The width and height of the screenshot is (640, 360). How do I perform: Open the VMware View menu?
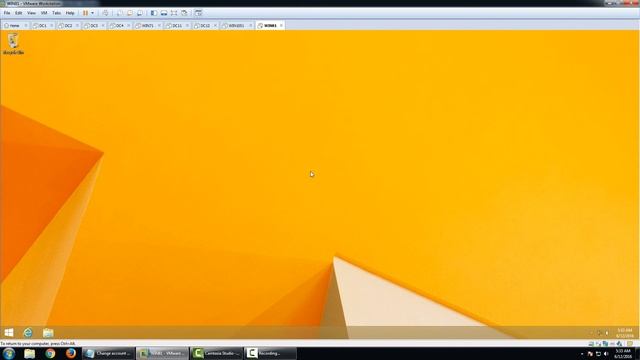click(31, 13)
